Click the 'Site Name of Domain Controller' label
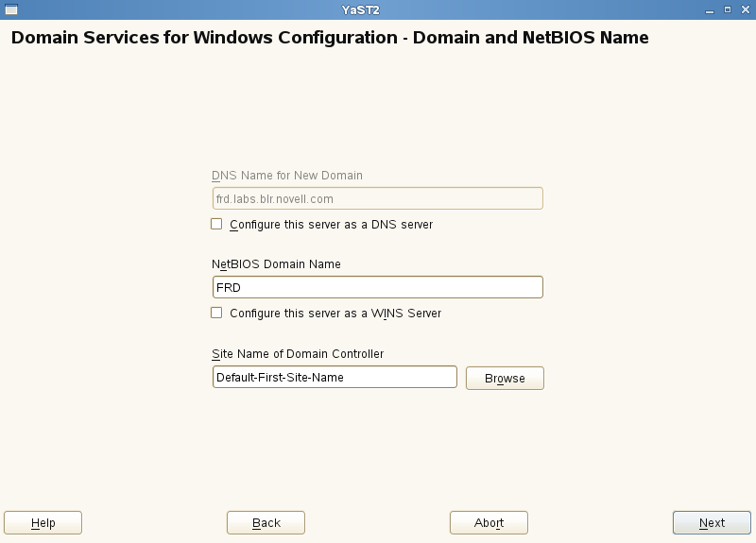 [298, 354]
